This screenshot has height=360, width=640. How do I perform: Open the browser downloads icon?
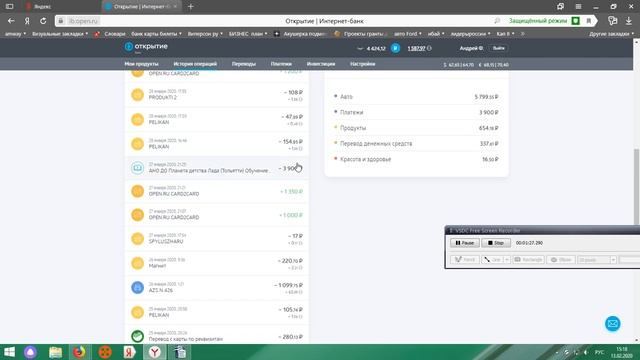[x=629, y=21]
